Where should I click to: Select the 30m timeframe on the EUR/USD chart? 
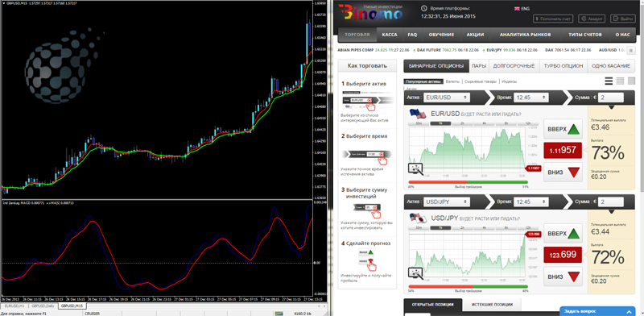coord(419,123)
